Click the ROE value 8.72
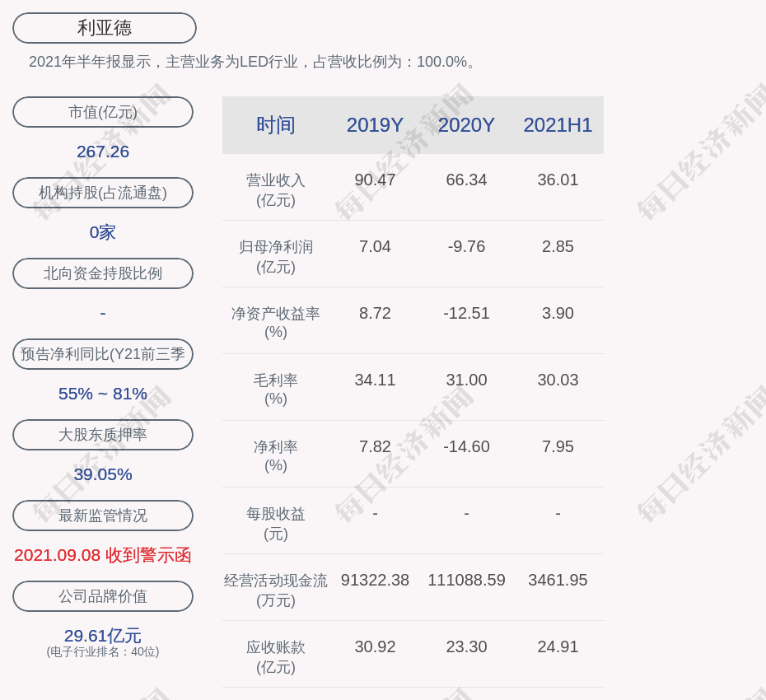The height and width of the screenshot is (700, 766). point(376,313)
